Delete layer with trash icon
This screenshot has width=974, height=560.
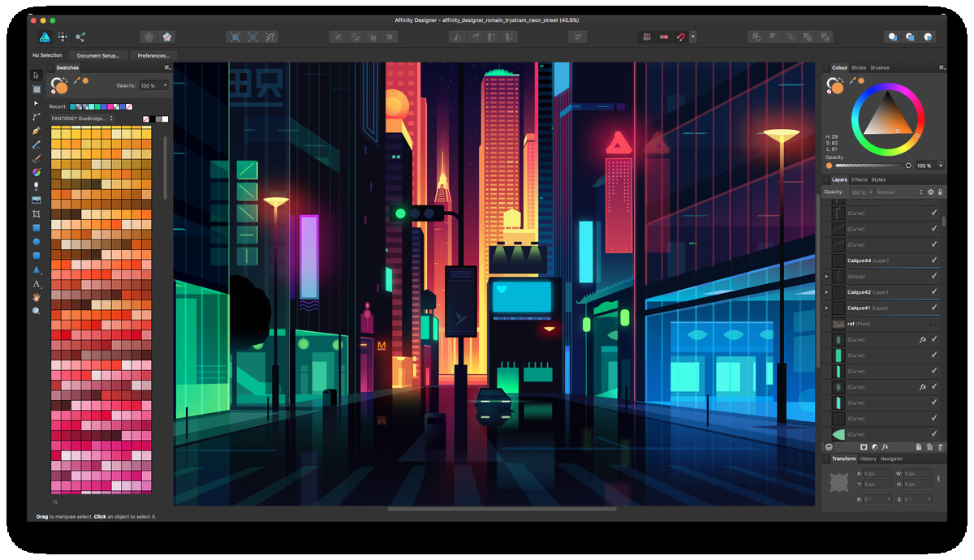coord(941,447)
